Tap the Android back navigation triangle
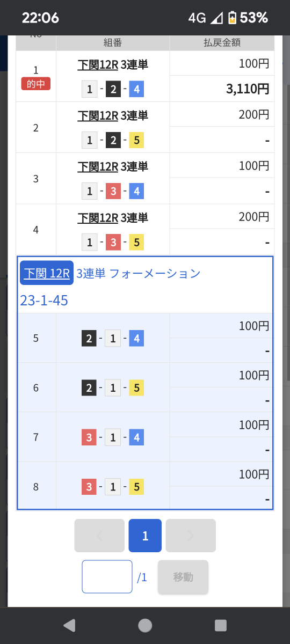This screenshot has width=290, height=644. click(69, 625)
